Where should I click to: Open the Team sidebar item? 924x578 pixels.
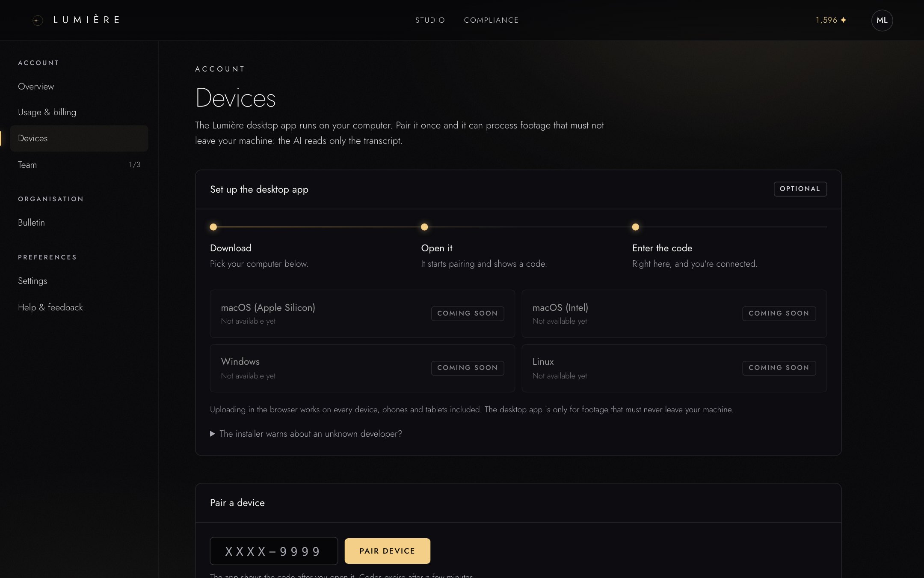tap(79, 165)
